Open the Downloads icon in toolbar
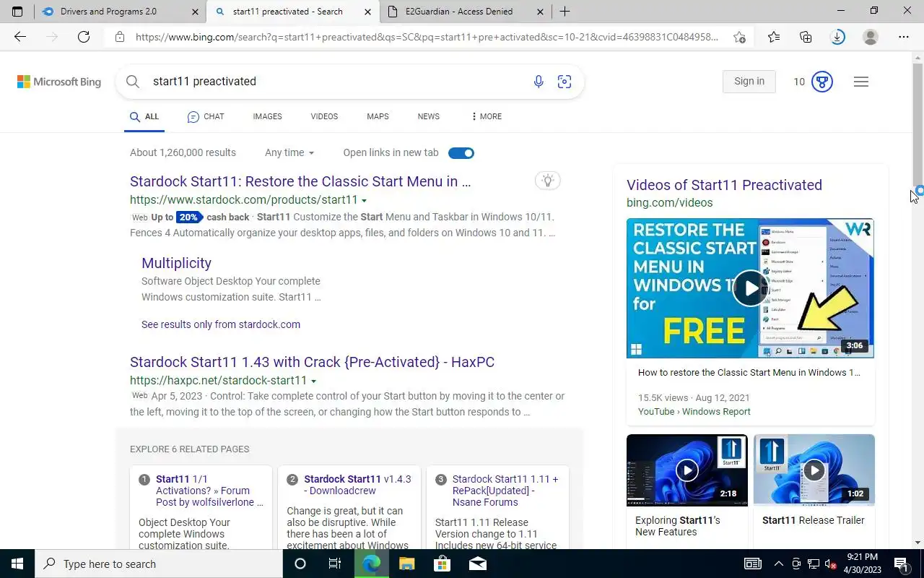 [837, 37]
